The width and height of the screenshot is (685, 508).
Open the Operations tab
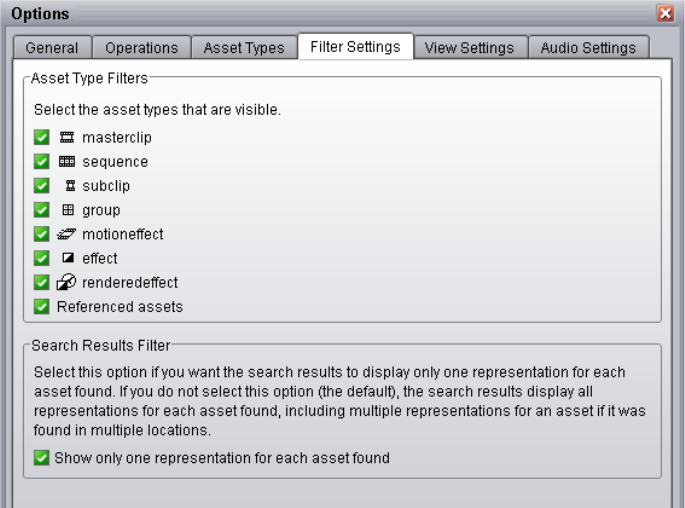[x=141, y=48]
